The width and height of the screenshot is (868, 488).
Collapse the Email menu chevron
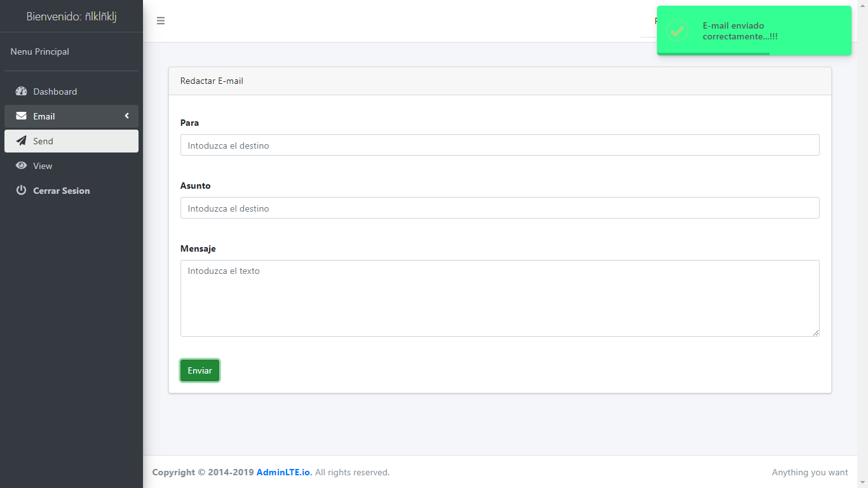[x=126, y=116]
